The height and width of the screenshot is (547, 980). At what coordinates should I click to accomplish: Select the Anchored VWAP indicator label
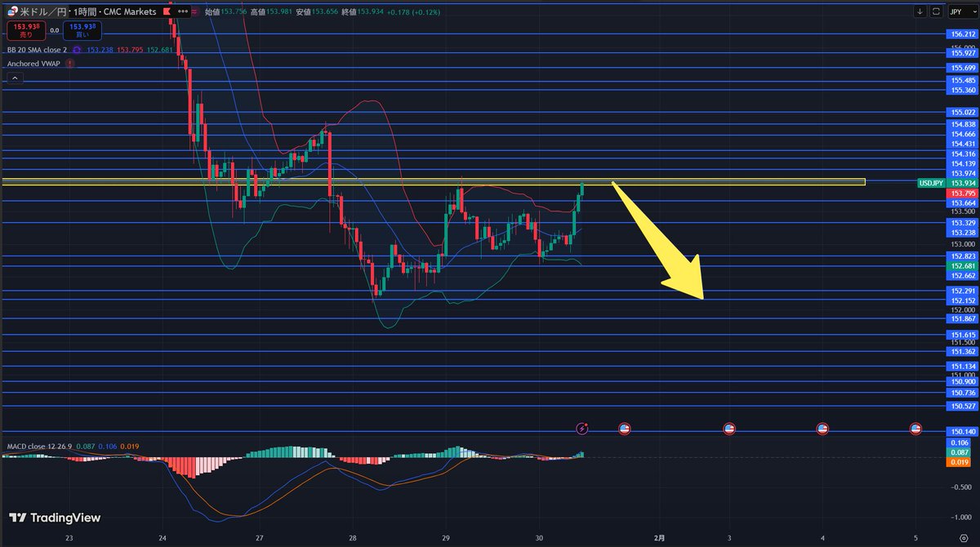pos(33,63)
